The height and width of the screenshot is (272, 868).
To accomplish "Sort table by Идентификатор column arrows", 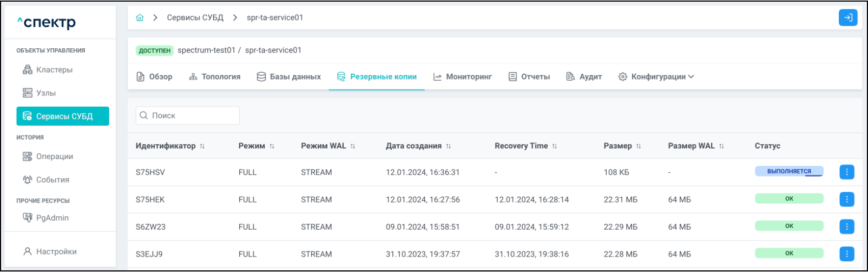I will click(202, 146).
